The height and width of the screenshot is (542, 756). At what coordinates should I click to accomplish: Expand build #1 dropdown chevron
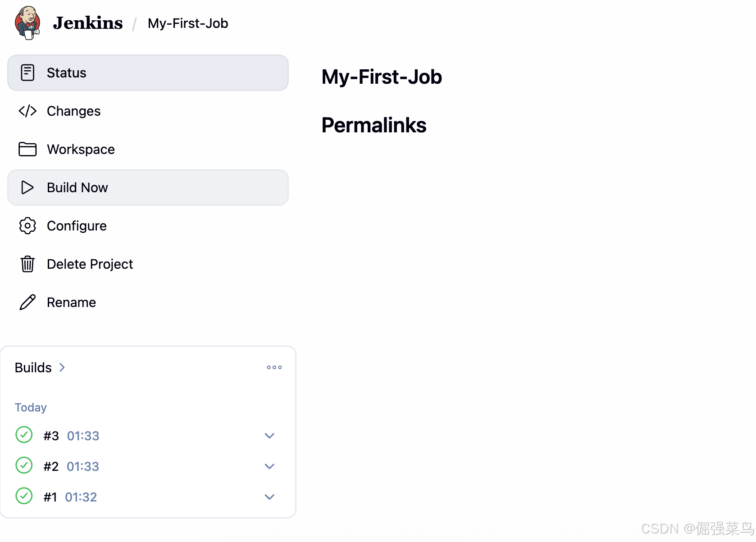tap(269, 497)
